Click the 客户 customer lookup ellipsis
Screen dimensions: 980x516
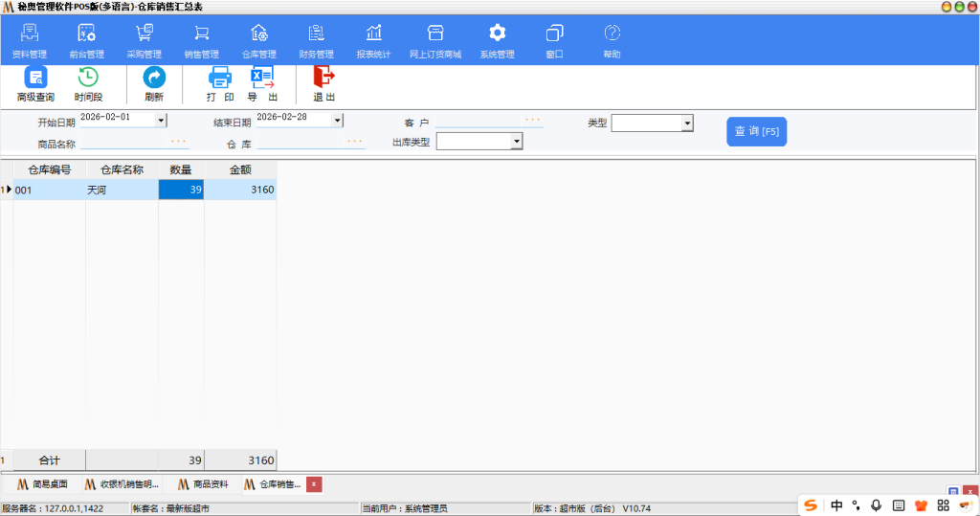pyautogui.click(x=532, y=121)
